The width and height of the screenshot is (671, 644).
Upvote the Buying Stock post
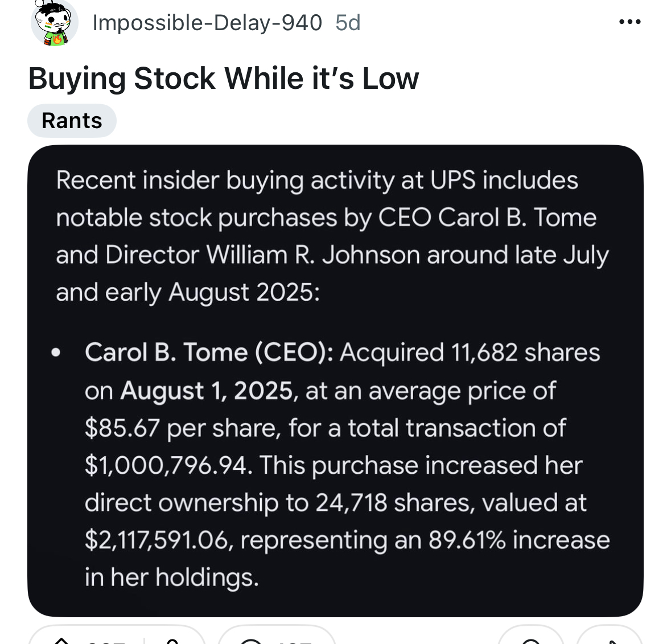pos(61,640)
